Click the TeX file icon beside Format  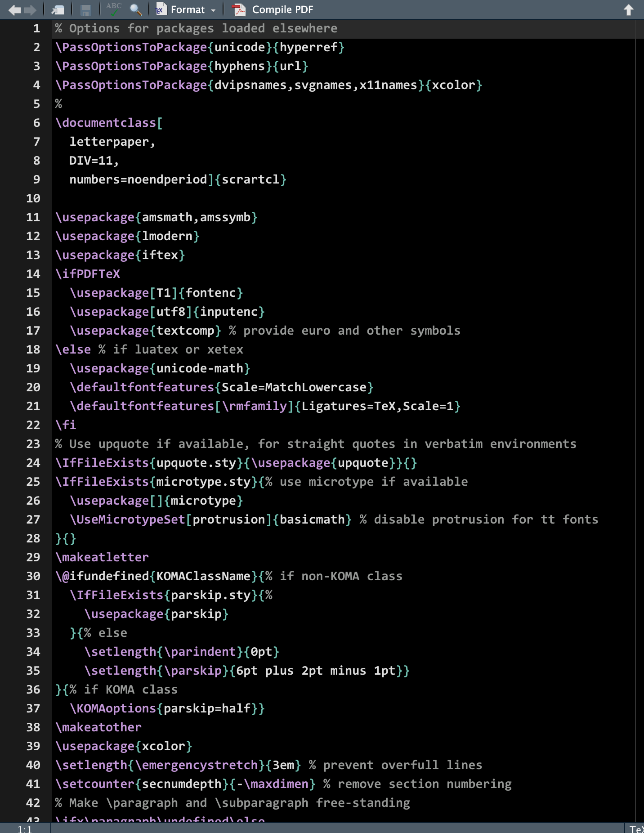(160, 10)
